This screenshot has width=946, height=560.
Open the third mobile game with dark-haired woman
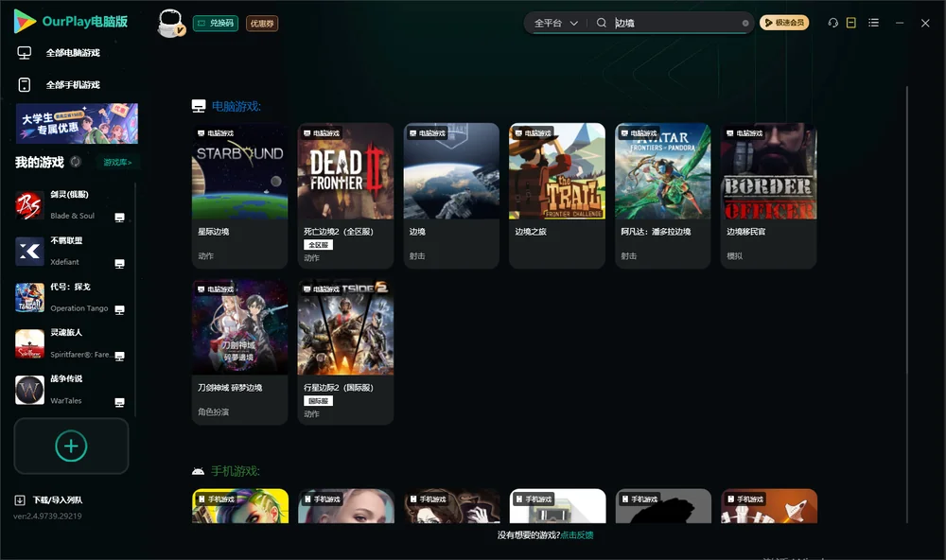452,506
